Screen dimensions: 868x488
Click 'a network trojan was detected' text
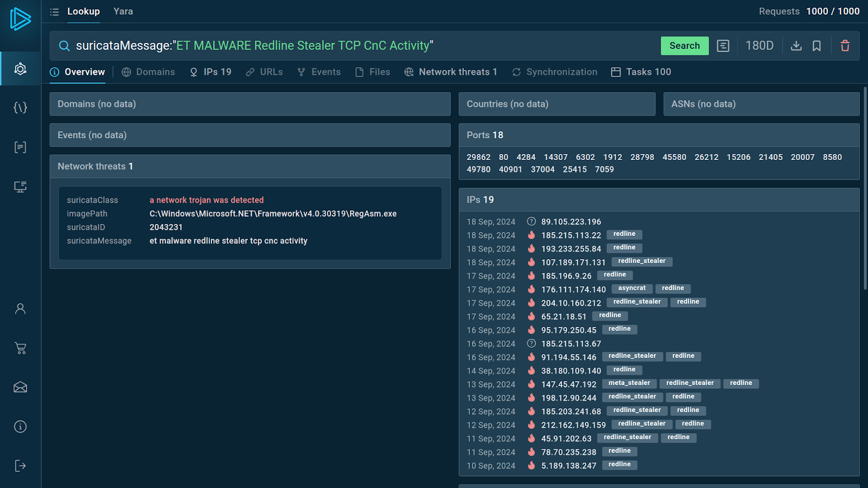[x=207, y=200]
